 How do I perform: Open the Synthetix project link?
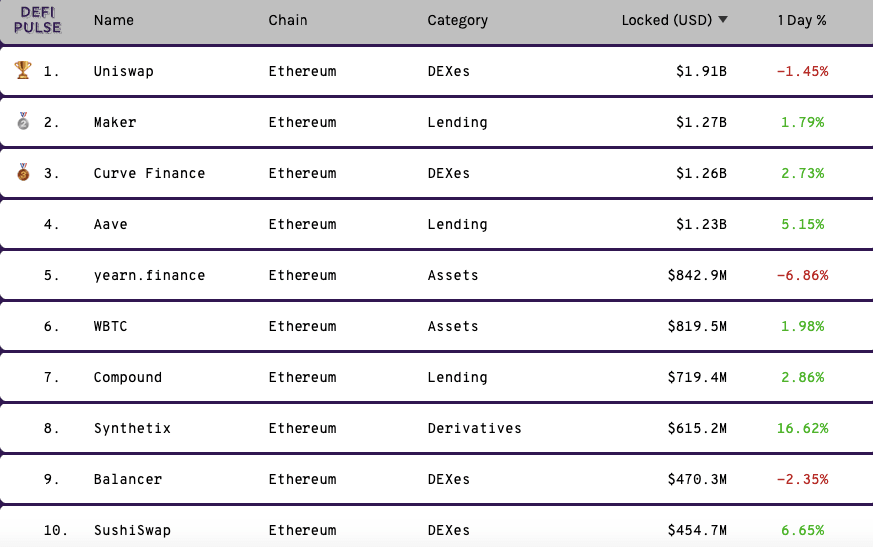tap(132, 428)
